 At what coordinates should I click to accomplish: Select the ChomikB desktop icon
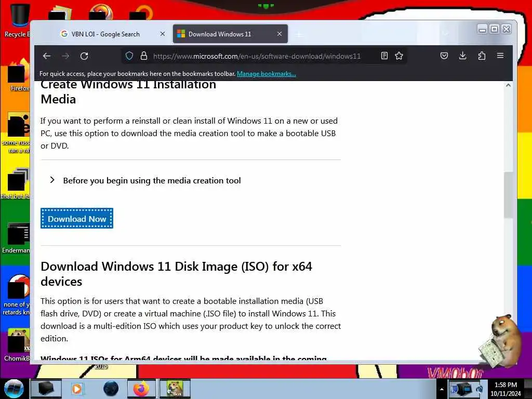click(x=18, y=344)
